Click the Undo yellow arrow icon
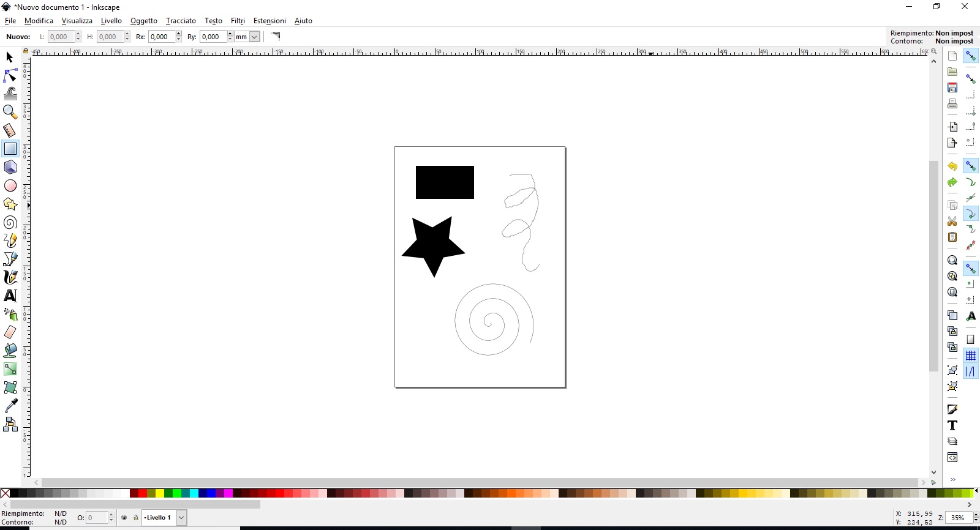Screen dimensions: 980x530 (x=952, y=166)
